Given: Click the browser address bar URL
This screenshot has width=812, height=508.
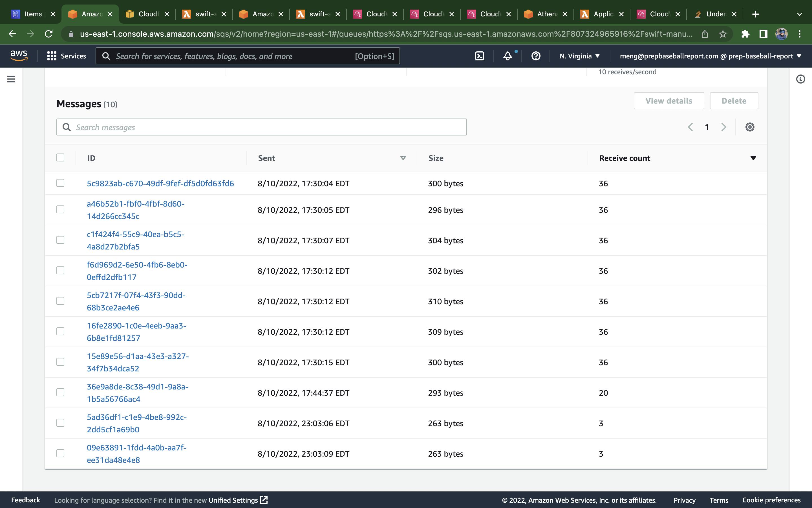Looking at the screenshot, I should (386, 34).
